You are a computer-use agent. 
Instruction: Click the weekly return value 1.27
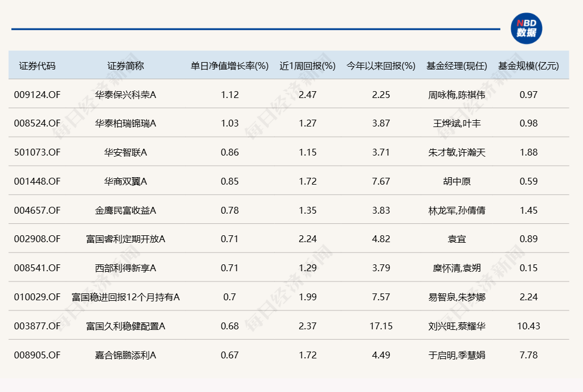pyautogui.click(x=308, y=124)
